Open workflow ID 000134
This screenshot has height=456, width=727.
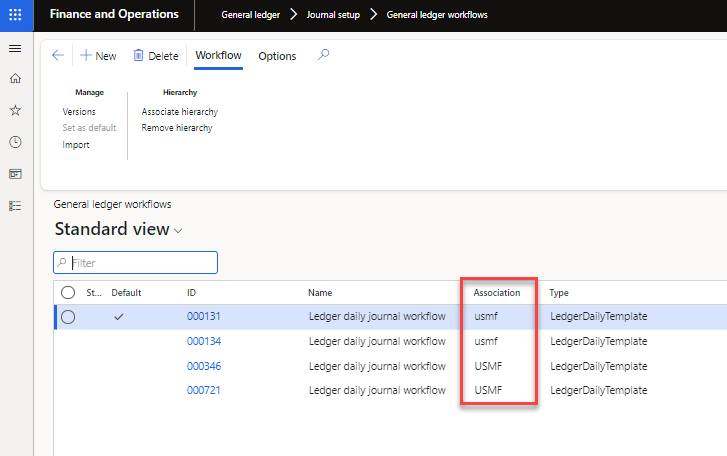tap(204, 342)
